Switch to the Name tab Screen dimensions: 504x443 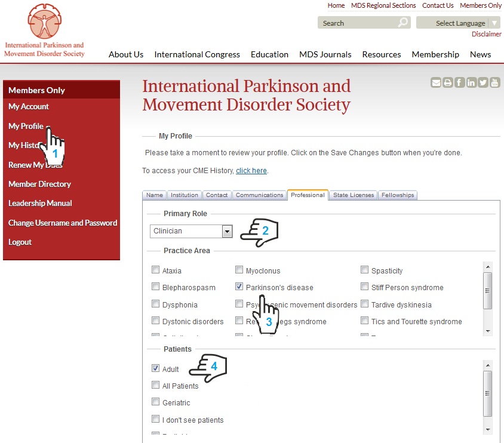click(x=154, y=195)
